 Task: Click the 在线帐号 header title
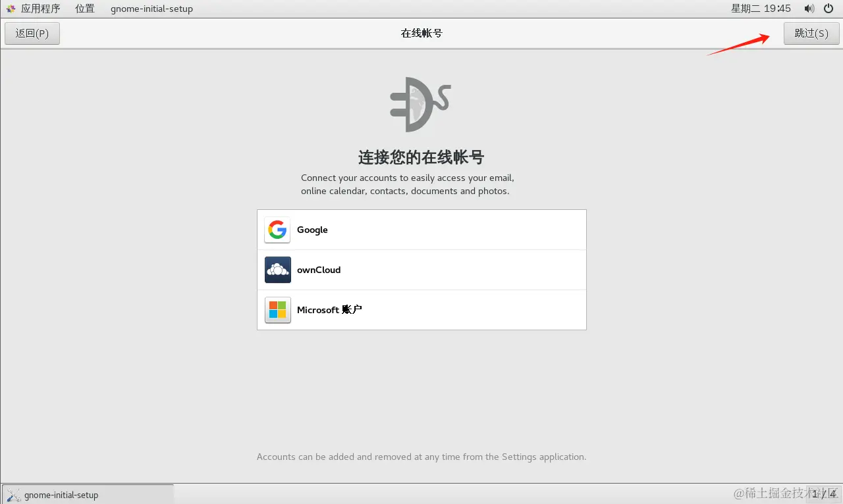click(421, 33)
